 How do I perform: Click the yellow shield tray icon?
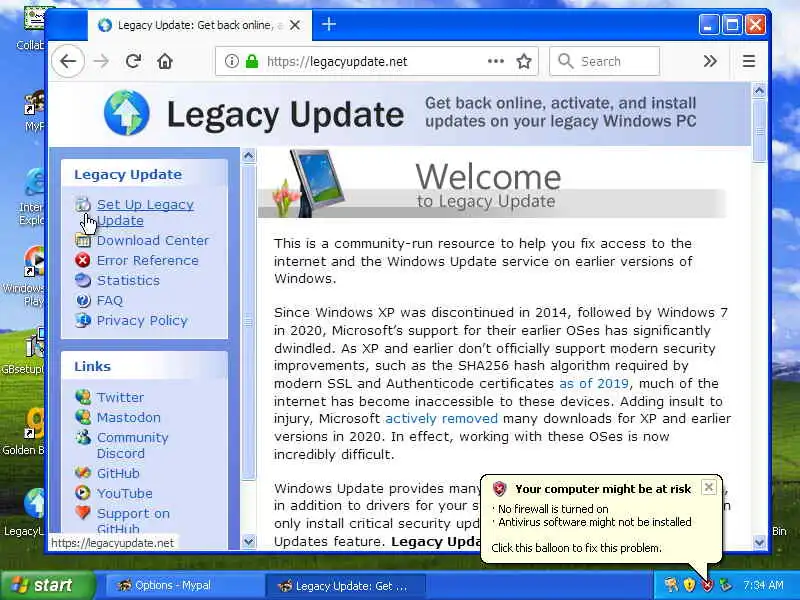[x=689, y=585]
